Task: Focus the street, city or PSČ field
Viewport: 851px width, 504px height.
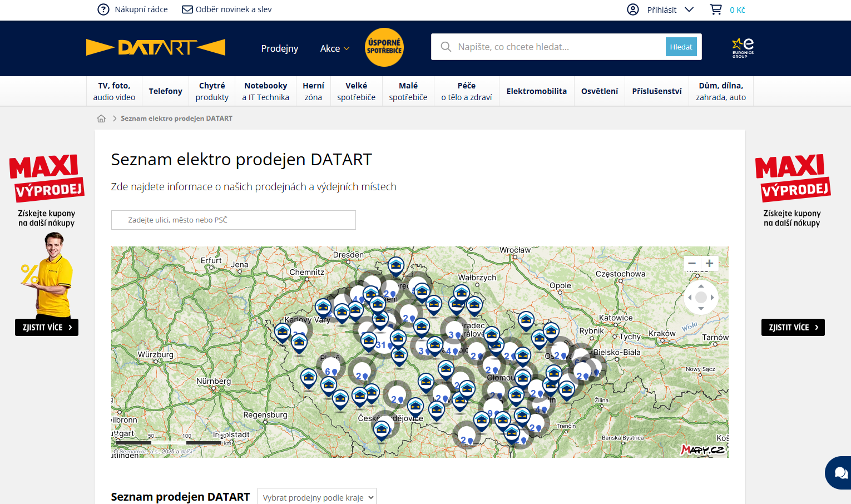Action: coord(234,220)
